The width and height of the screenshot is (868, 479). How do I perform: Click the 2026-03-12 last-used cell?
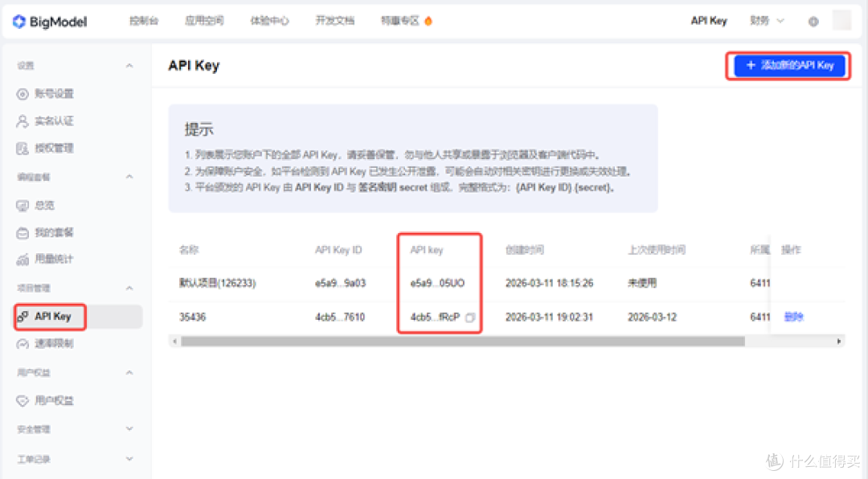(x=652, y=317)
